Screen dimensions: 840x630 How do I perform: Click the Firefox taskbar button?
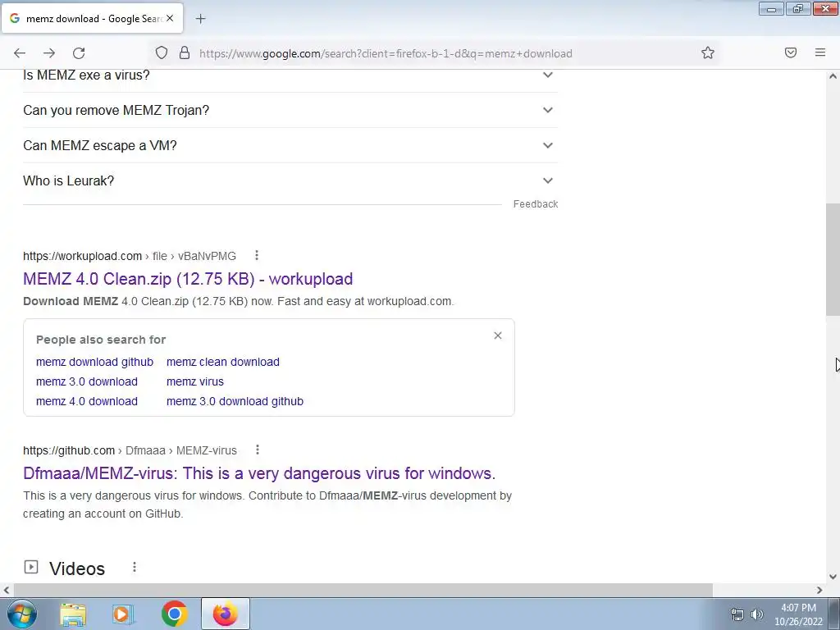pyautogui.click(x=226, y=614)
